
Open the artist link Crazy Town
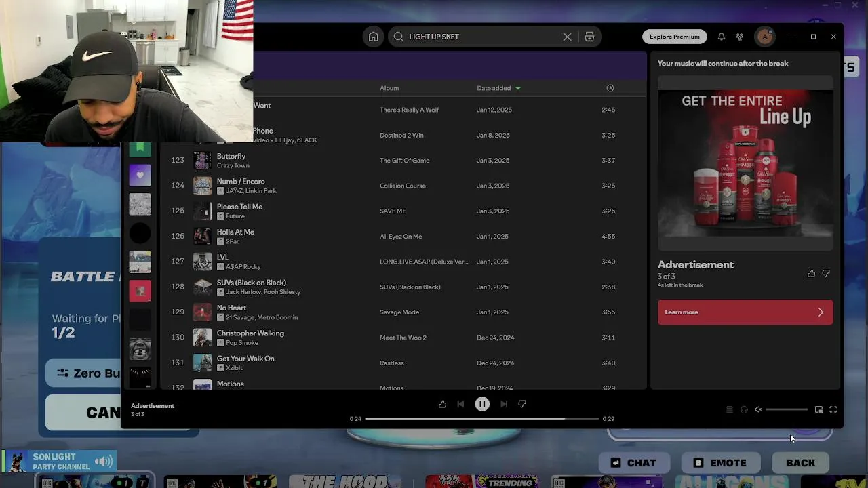(233, 165)
